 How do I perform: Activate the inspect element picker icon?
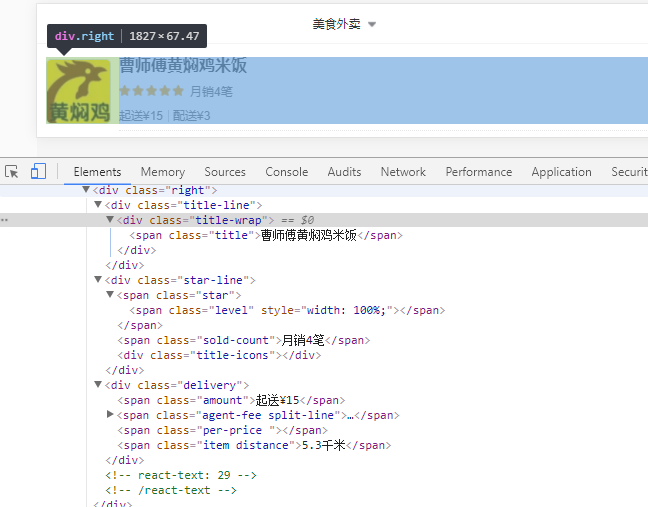coord(12,171)
